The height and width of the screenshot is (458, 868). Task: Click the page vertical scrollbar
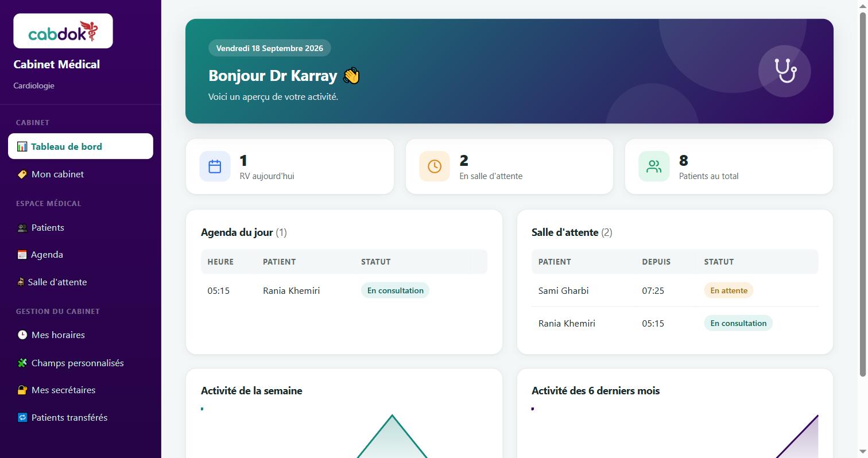coord(862,195)
